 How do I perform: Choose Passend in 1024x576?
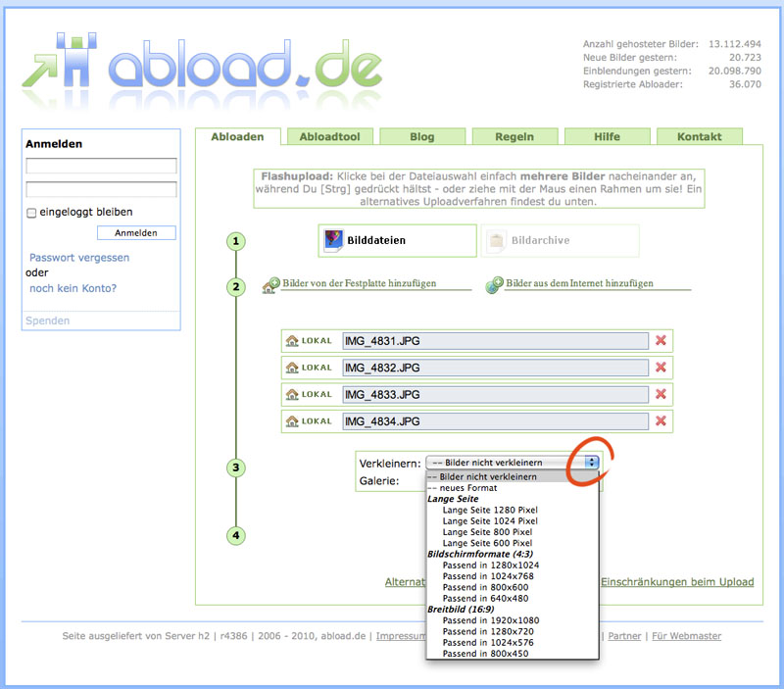(x=512, y=643)
